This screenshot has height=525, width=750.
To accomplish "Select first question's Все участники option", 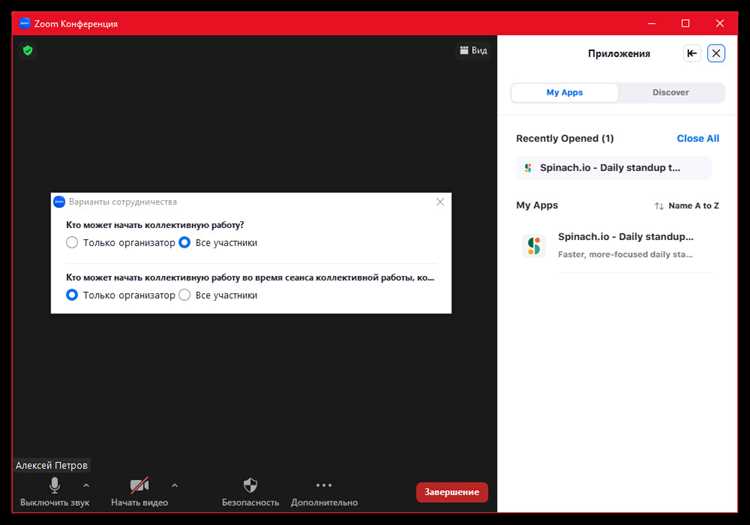I will tap(218, 242).
